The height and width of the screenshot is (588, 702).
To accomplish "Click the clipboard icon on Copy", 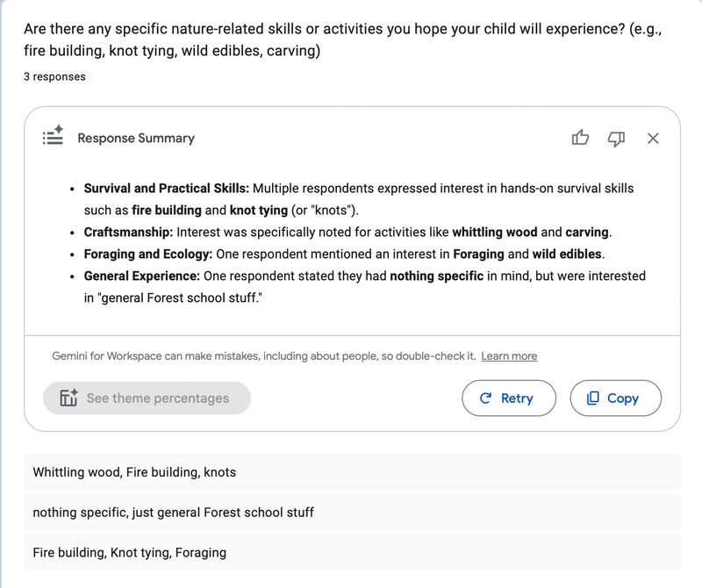I will [593, 398].
